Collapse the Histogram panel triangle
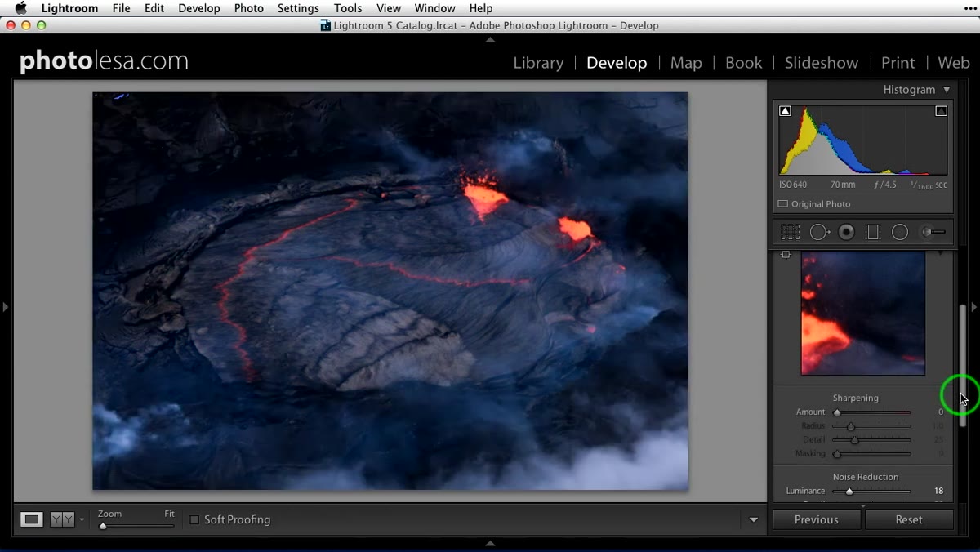The width and height of the screenshot is (980, 552). [947, 90]
